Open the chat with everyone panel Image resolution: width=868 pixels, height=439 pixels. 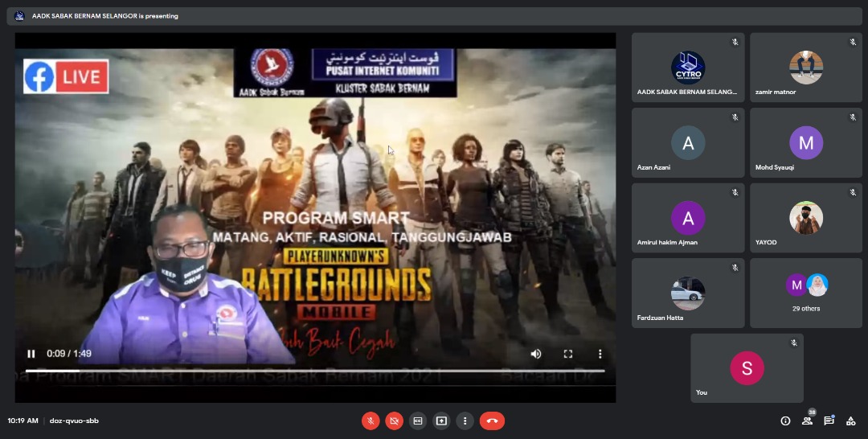(829, 421)
